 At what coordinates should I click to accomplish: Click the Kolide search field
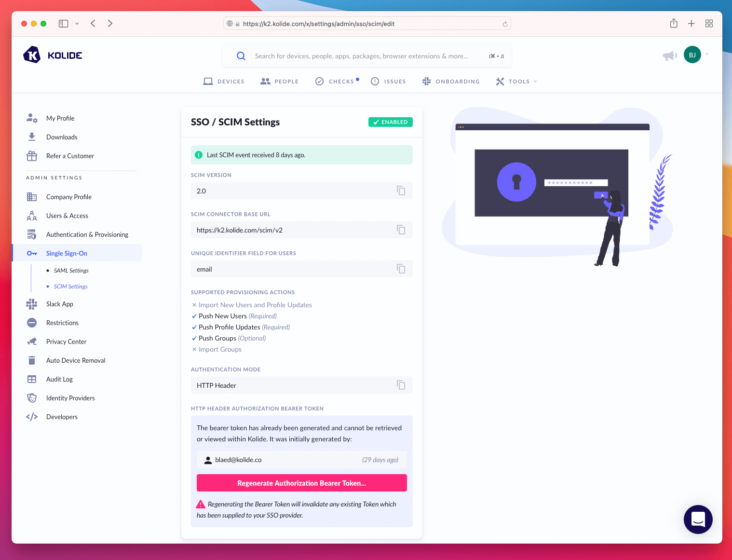[x=366, y=55]
